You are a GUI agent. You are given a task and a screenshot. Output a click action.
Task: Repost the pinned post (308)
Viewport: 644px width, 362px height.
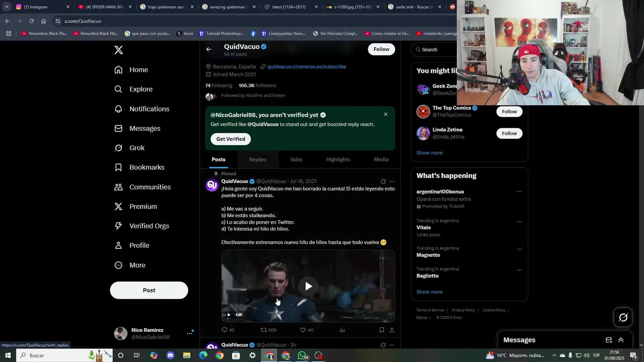[x=268, y=330]
